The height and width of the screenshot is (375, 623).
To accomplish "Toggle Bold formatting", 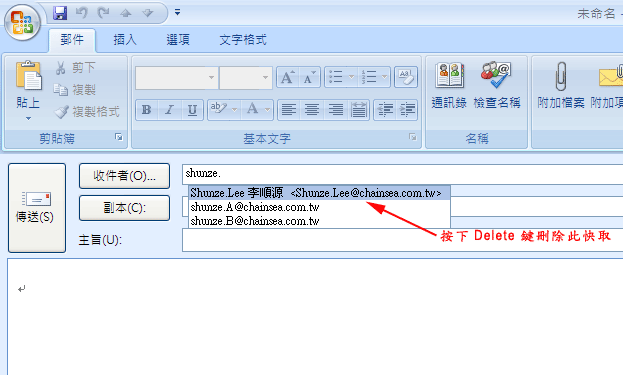I will click(x=147, y=110).
